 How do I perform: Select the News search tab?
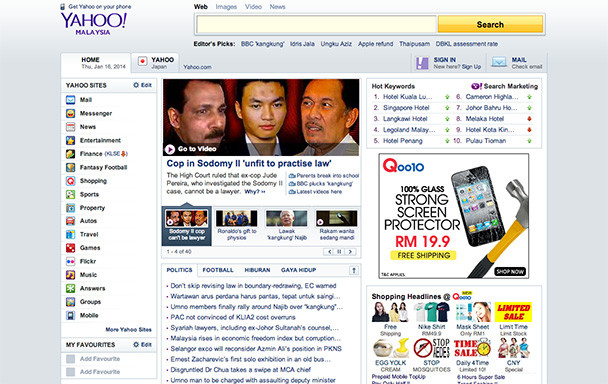coord(277,7)
